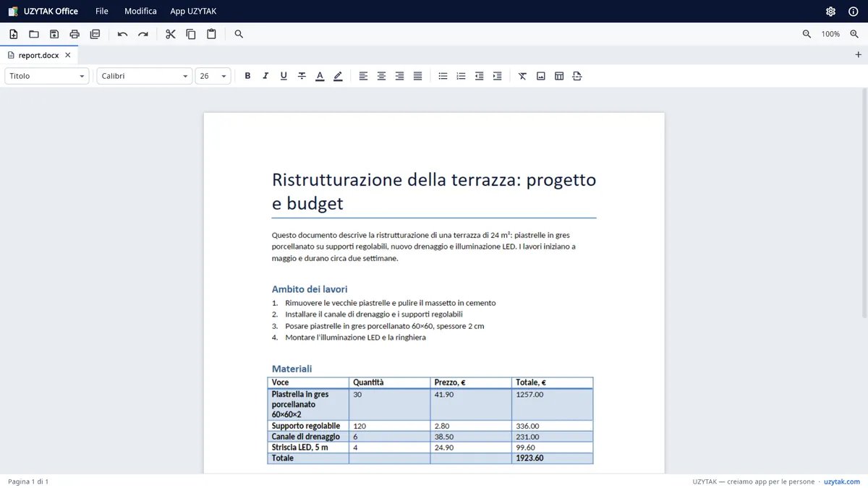This screenshot has width=868, height=488.
Task: Click the Materiali heading
Action: click(x=292, y=369)
